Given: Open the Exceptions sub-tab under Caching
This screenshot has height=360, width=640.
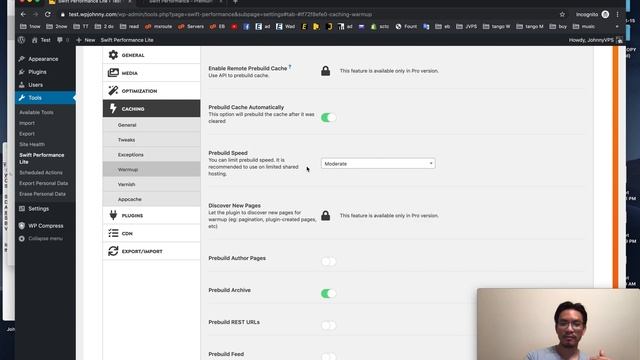Looking at the screenshot, I should (151, 155).
